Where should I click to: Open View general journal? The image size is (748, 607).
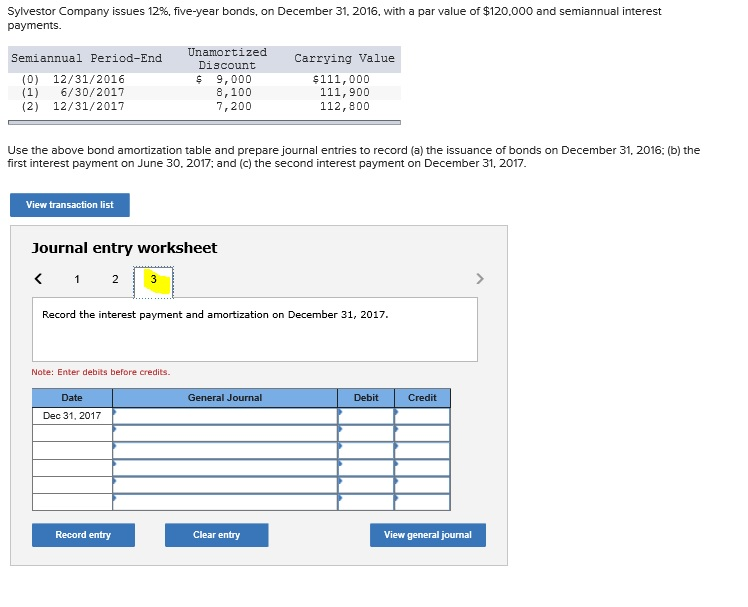pyautogui.click(x=428, y=535)
